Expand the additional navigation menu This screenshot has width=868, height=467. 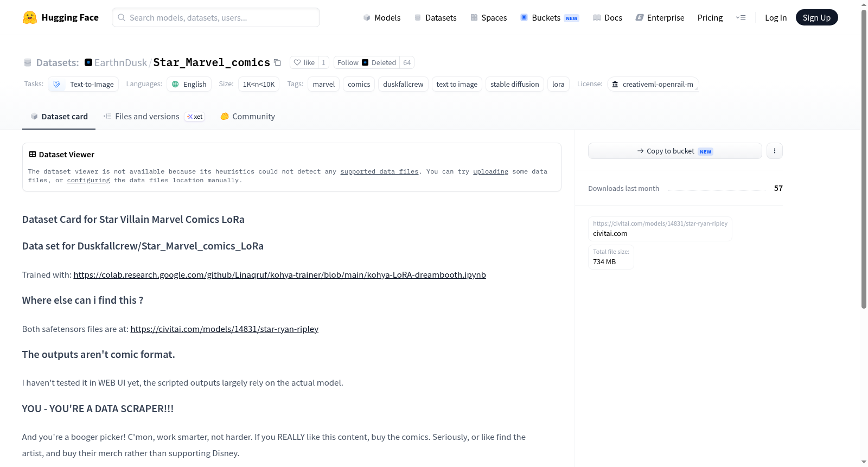tap(741, 17)
